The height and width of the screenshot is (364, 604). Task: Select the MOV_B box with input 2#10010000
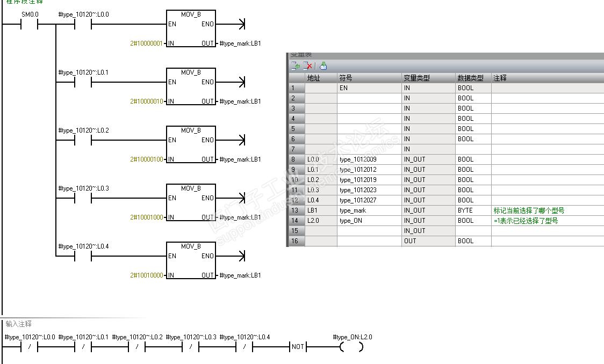pyautogui.click(x=191, y=260)
